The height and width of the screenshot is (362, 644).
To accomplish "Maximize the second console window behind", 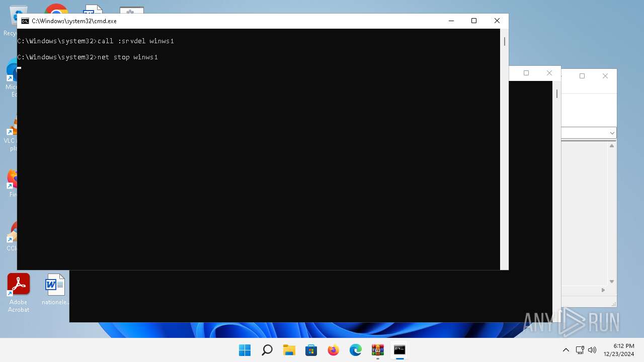I will [x=526, y=73].
